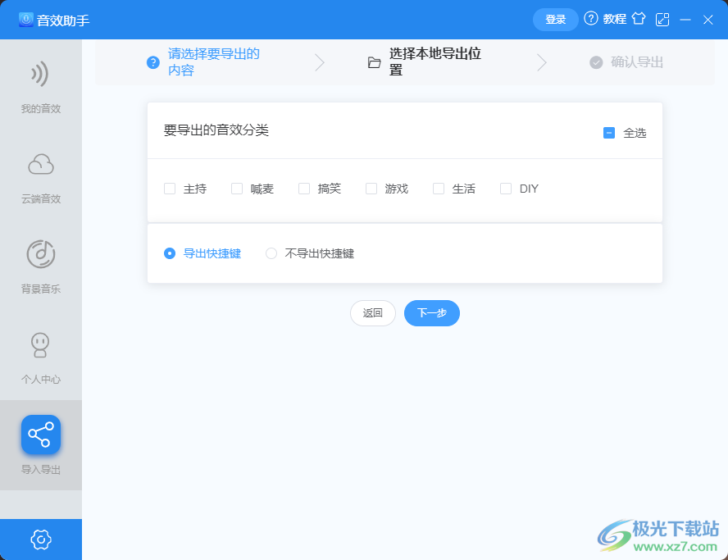Viewport: 728px width, 560px height.
Task: Select the 导出快捷键 option
Action: 169,253
